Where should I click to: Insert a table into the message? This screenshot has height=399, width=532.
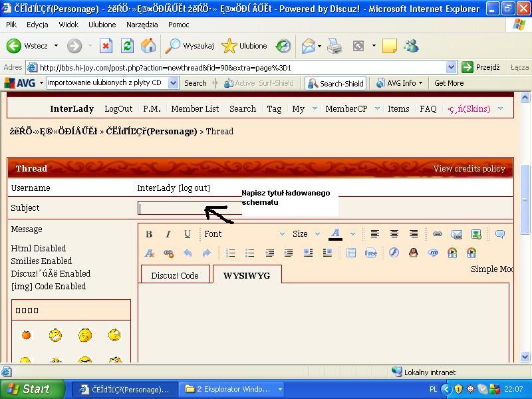point(351,253)
